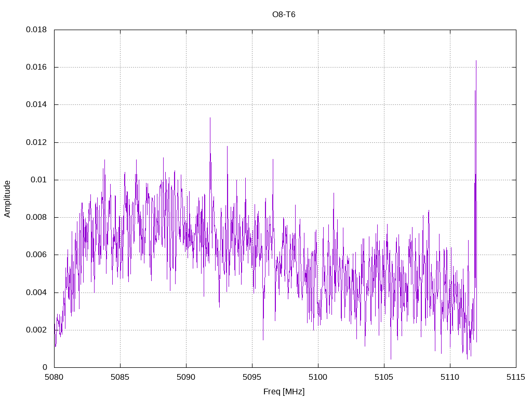Click the 0.004 y-axis tick label
532x399 pixels.
click(36, 292)
